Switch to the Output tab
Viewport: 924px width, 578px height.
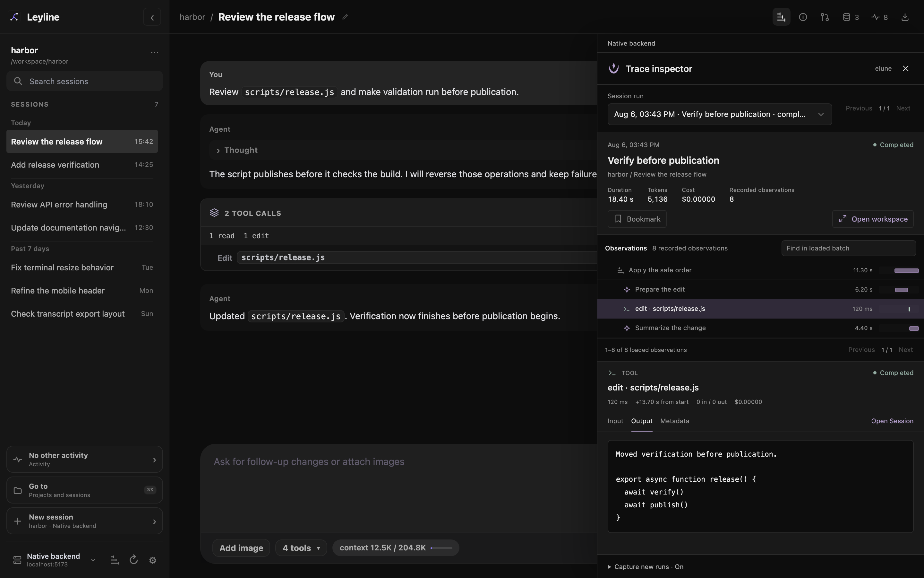(x=641, y=421)
